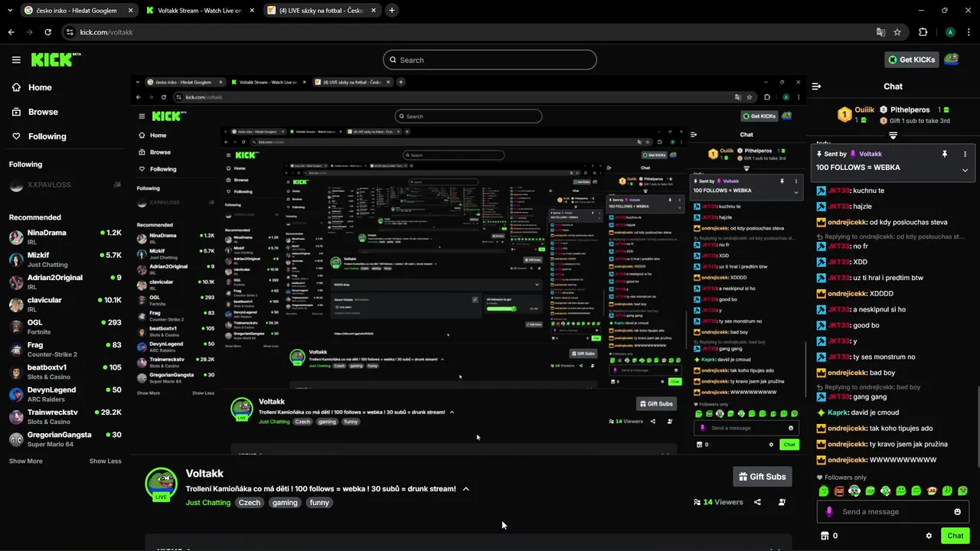Expand the pinned message with the chevron
The width and height of the screenshot is (980, 551).
(965, 170)
